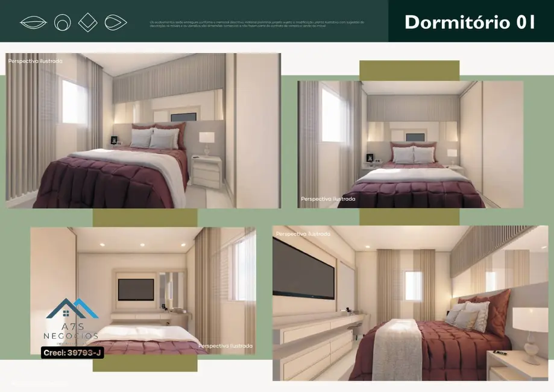Click the fourth icon in the header strip
The image size is (554, 392).
(116, 21)
